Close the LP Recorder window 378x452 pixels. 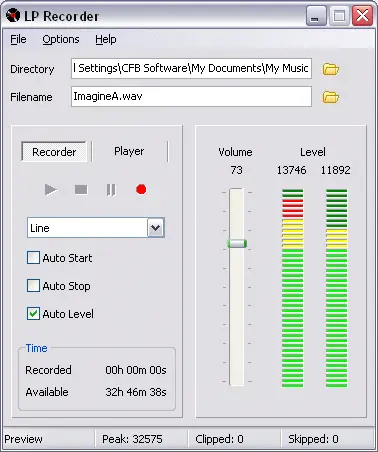point(362,16)
